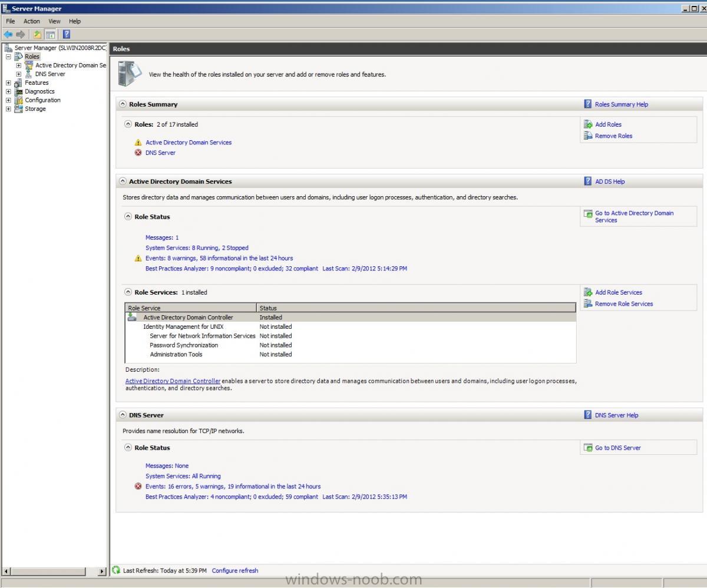
Task: Collapse the Active Directory Domain Services section
Action: (123, 181)
